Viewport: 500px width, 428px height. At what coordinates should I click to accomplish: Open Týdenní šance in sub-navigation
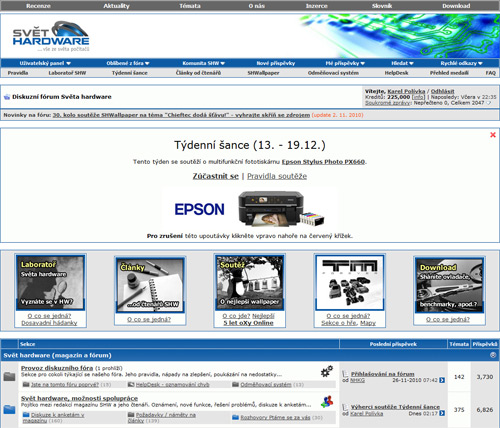[x=130, y=73]
